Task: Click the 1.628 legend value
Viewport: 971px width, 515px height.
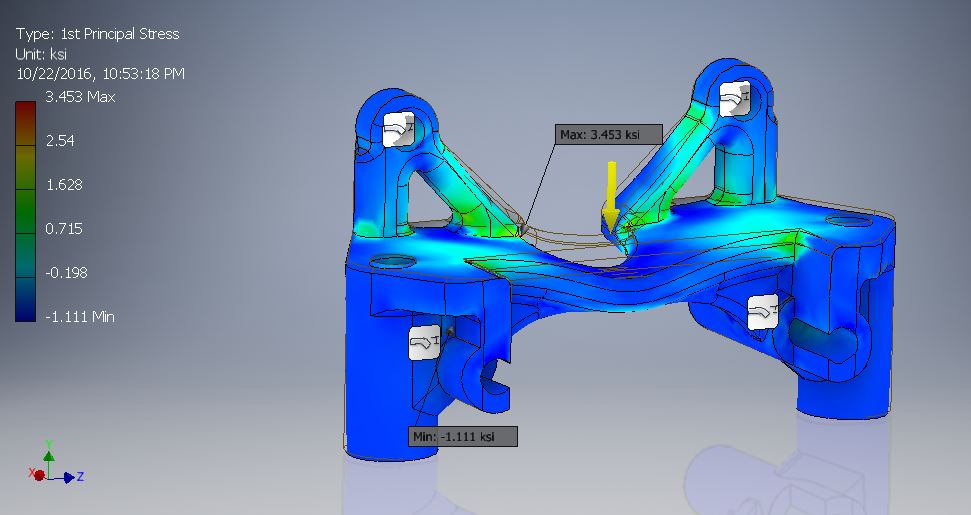Action: tap(64, 184)
